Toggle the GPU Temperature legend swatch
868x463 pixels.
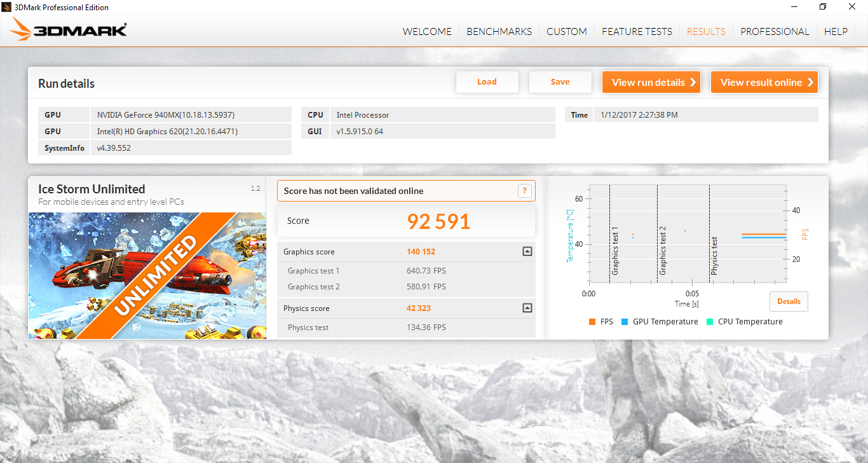(x=625, y=322)
